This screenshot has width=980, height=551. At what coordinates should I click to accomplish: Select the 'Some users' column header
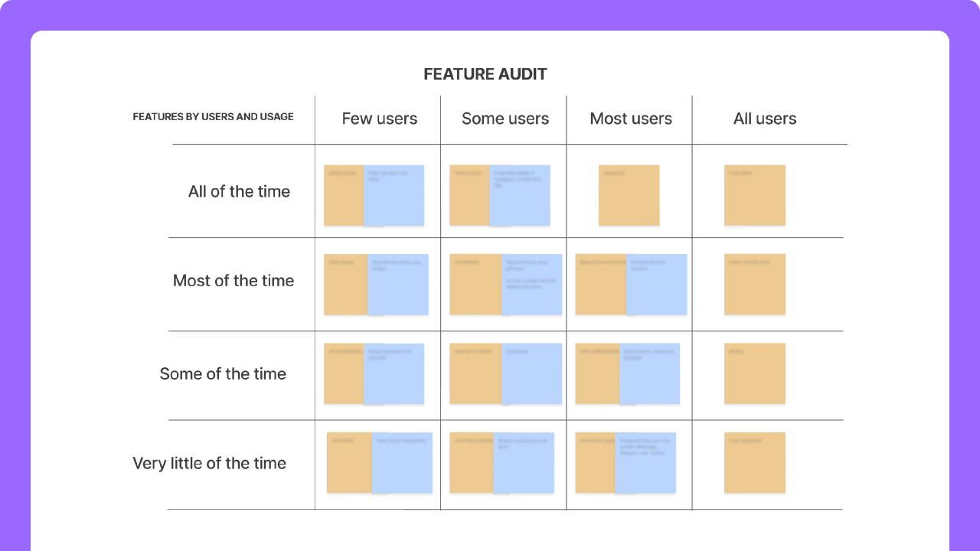click(505, 119)
